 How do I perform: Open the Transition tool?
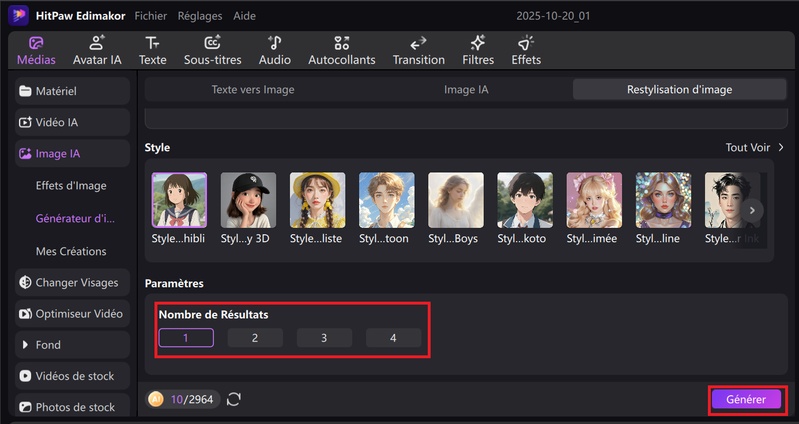click(418, 50)
